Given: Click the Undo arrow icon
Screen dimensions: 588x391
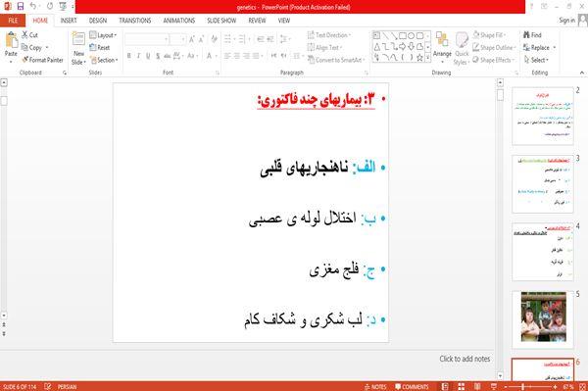Looking at the screenshot, I should click(x=33, y=6).
